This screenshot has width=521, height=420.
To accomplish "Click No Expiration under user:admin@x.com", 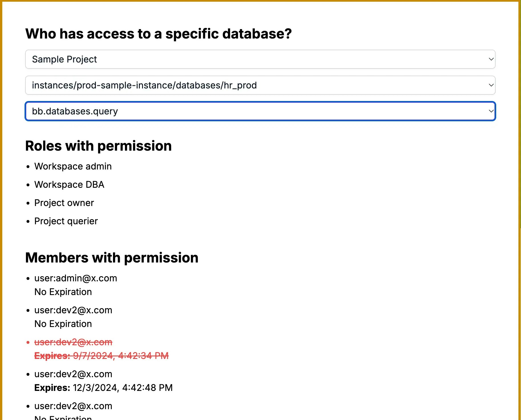I will (x=63, y=292).
